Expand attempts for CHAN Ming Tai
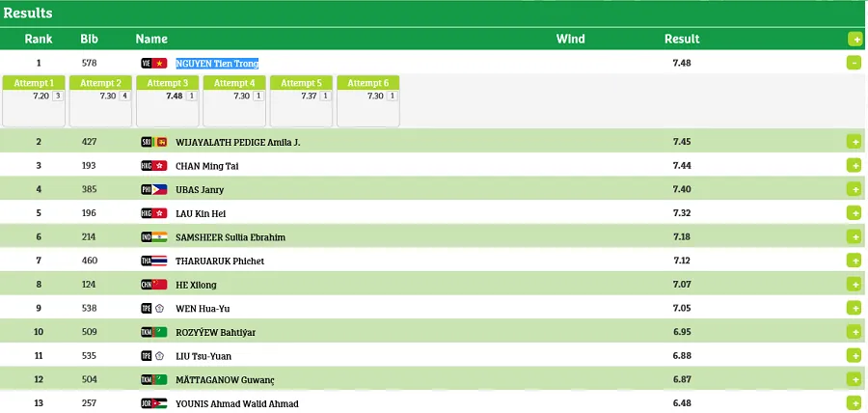Image resolution: width=868 pixels, height=413 pixels. (854, 166)
